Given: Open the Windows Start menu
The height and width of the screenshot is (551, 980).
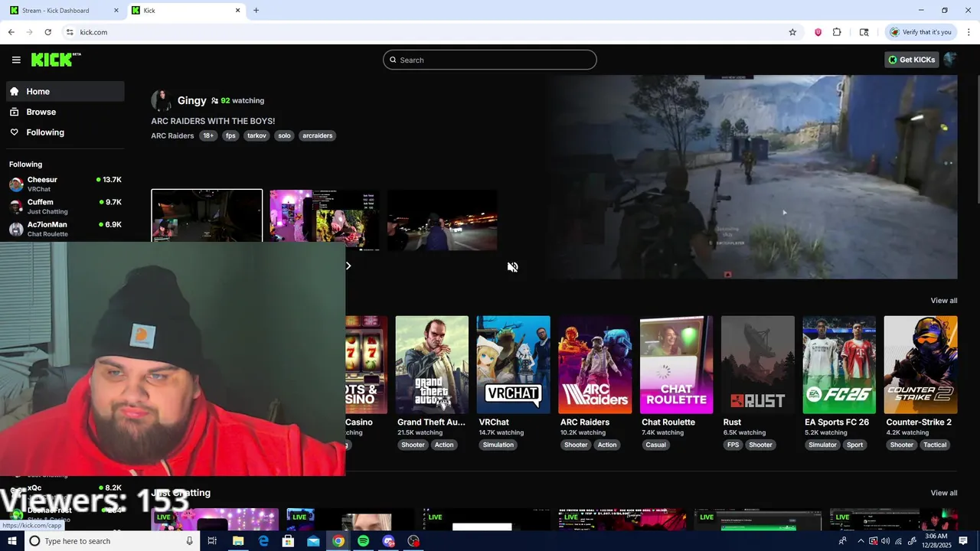Looking at the screenshot, I should click(11, 541).
